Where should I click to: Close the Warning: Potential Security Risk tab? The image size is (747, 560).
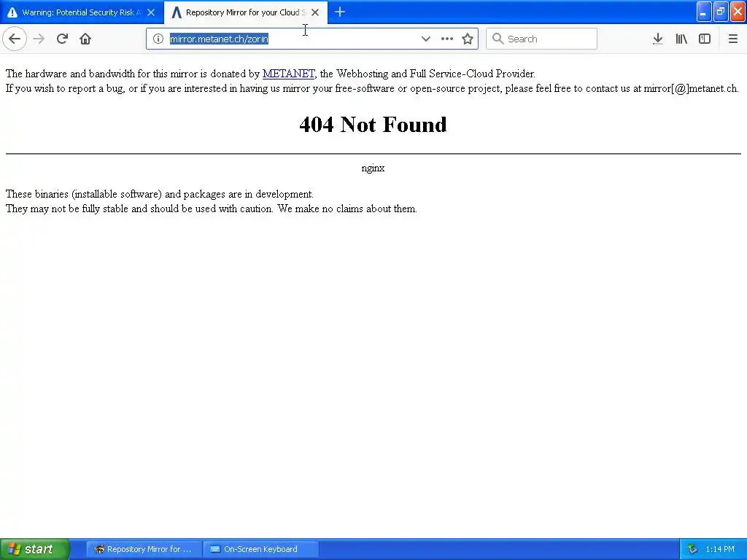coord(151,12)
